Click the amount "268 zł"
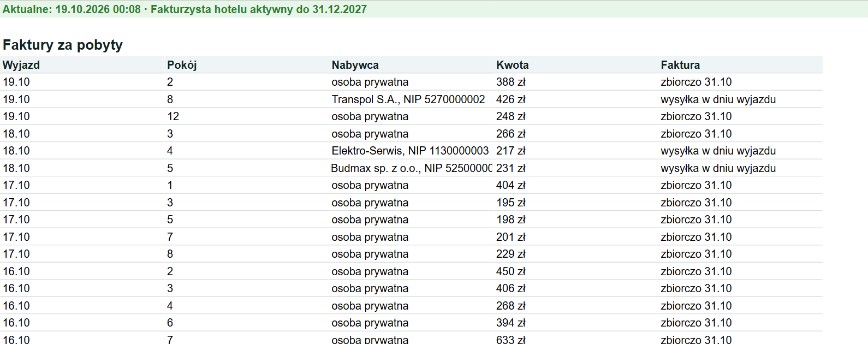The width and height of the screenshot is (868, 344). (x=511, y=306)
